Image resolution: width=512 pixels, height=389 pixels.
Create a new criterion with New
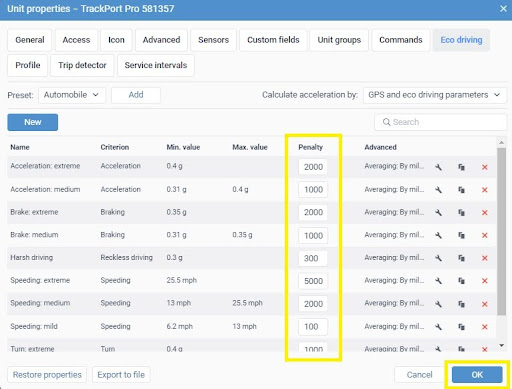pos(33,122)
